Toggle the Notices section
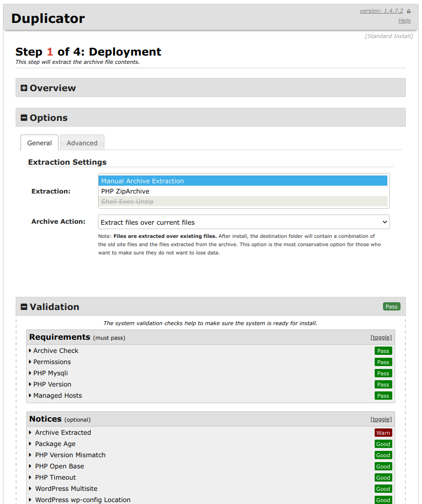422x504 pixels. 381,420
